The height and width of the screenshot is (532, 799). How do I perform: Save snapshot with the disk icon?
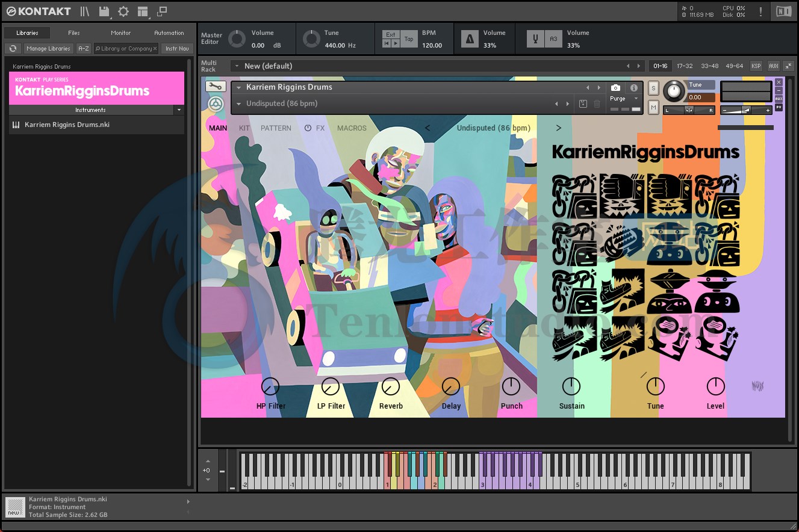583,104
